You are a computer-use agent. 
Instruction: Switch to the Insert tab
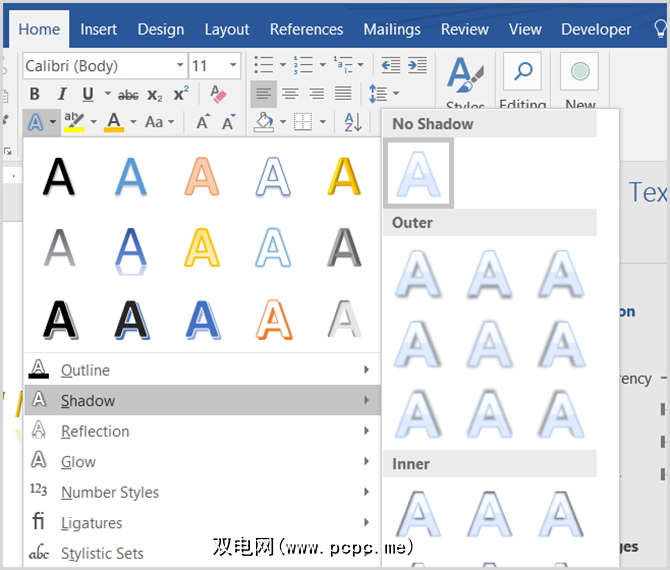point(99,29)
